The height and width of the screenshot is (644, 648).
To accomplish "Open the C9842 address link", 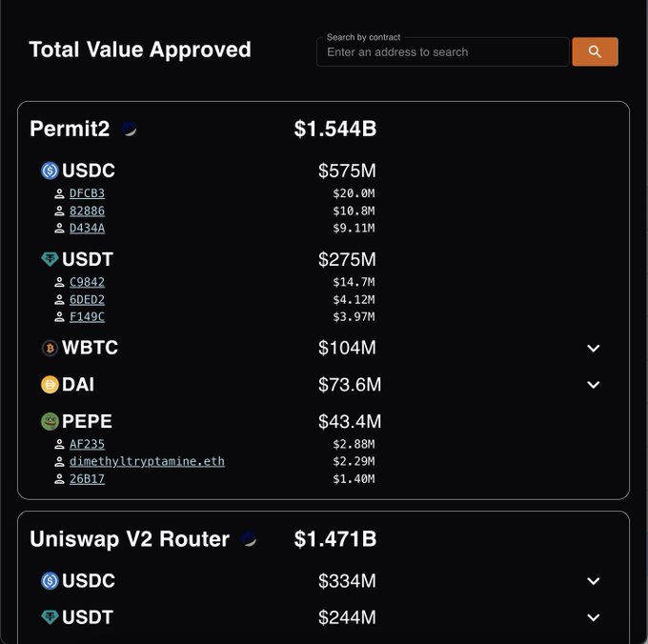I will click(87, 282).
